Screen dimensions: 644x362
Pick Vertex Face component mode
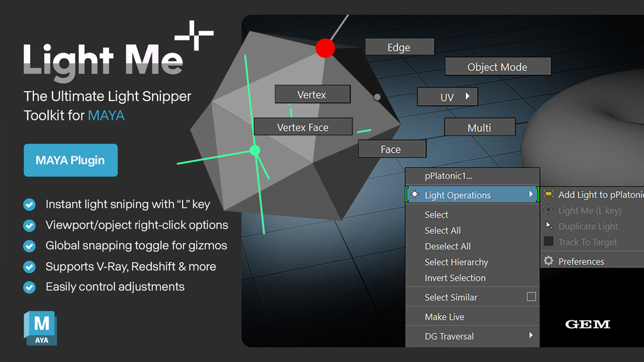pos(303,127)
